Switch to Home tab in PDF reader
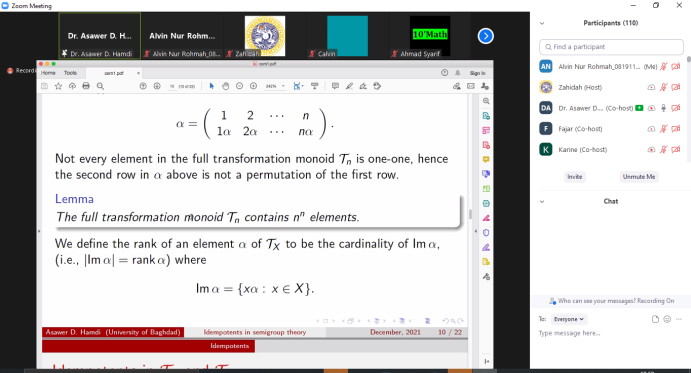Screen dimensions: 691x373 pos(48,73)
